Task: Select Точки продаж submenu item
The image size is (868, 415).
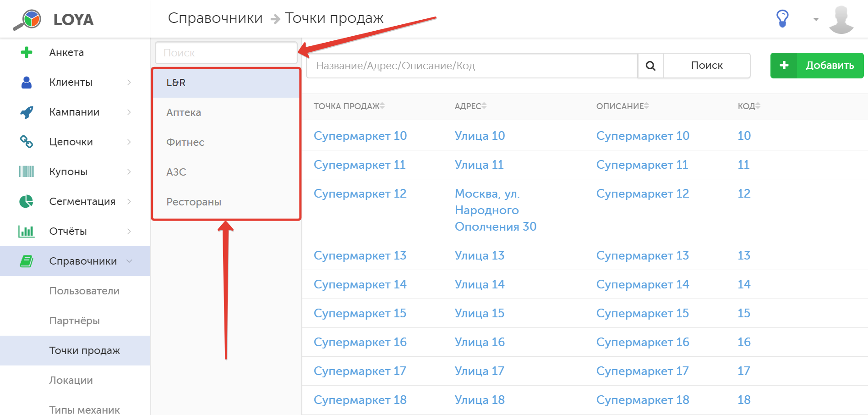Action: 75,350
